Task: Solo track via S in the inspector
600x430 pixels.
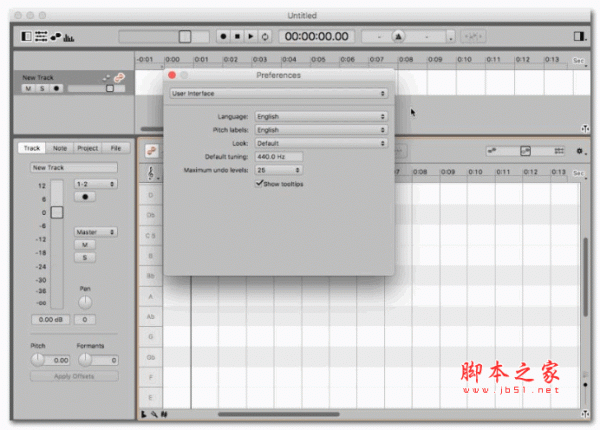Action: coord(85,258)
